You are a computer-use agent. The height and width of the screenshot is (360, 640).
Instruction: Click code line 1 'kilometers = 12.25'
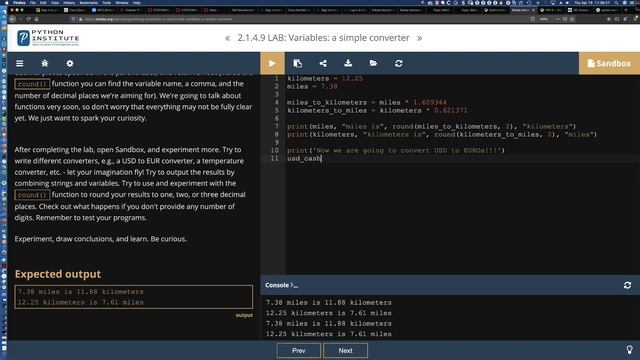point(325,78)
